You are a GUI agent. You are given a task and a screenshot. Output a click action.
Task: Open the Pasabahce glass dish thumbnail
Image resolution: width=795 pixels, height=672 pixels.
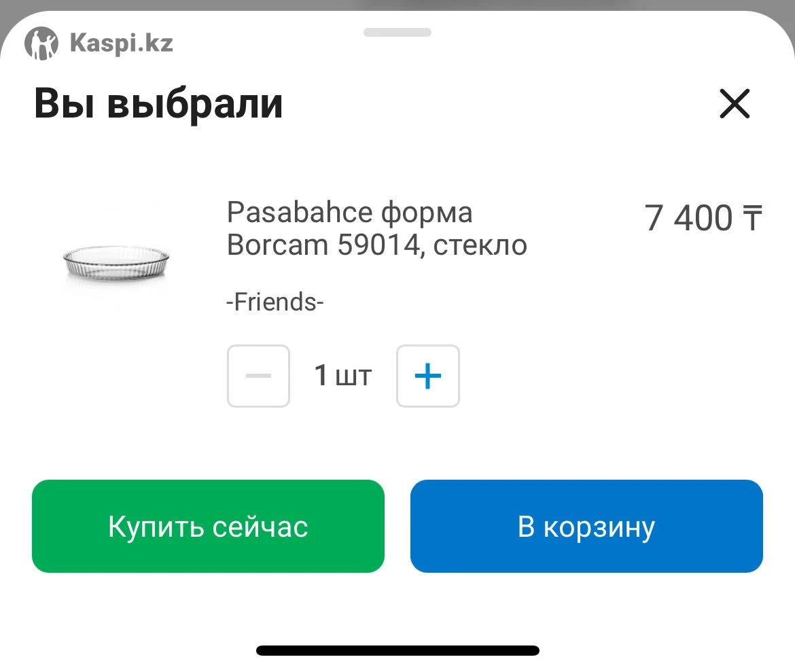pyautogui.click(x=116, y=261)
